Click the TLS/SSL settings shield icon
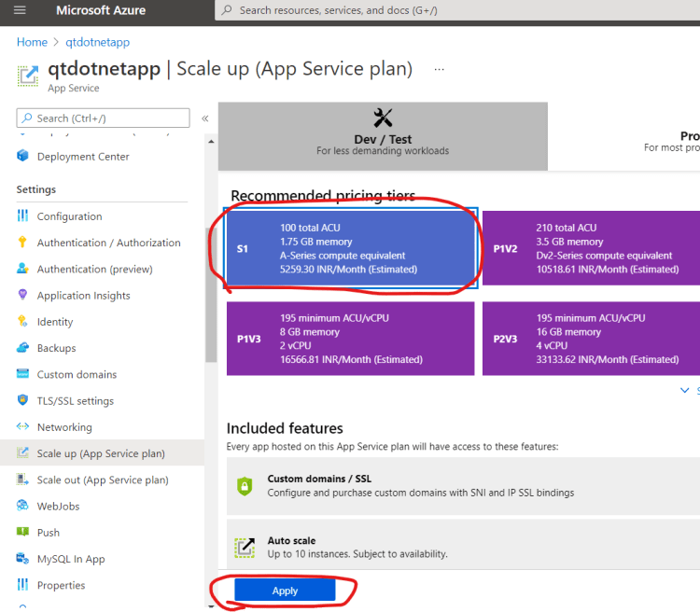This screenshot has height=612, width=700. pyautogui.click(x=22, y=400)
